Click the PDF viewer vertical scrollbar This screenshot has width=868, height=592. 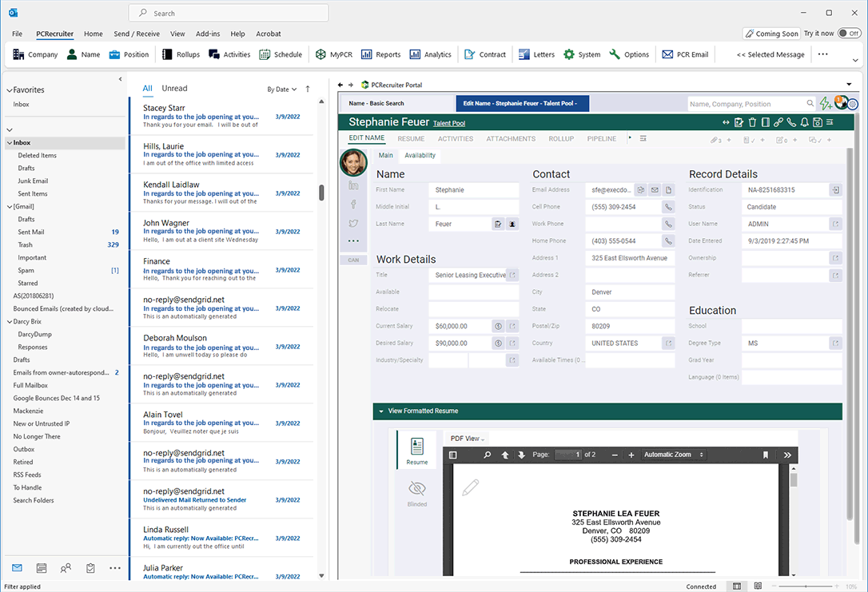[x=793, y=479]
